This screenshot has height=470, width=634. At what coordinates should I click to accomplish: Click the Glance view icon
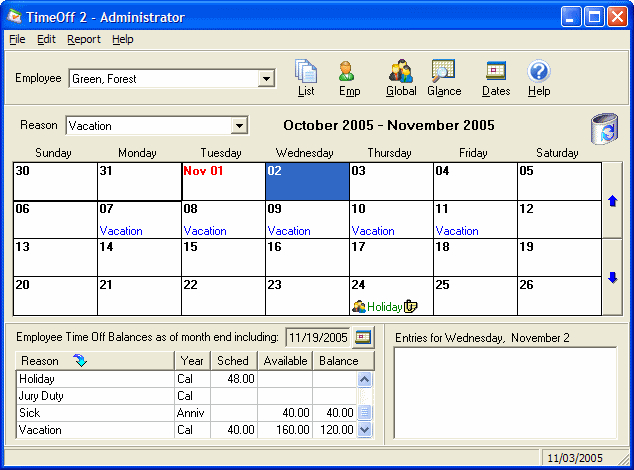(443, 72)
